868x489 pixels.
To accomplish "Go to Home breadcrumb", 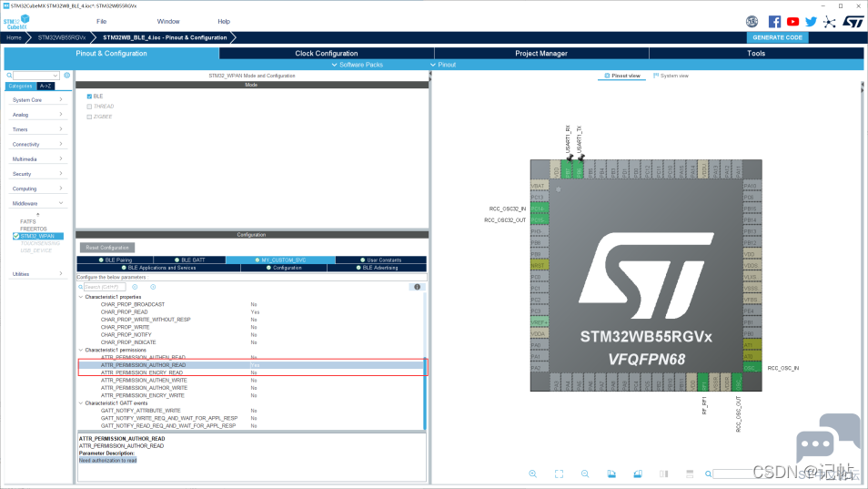I will click(x=14, y=37).
